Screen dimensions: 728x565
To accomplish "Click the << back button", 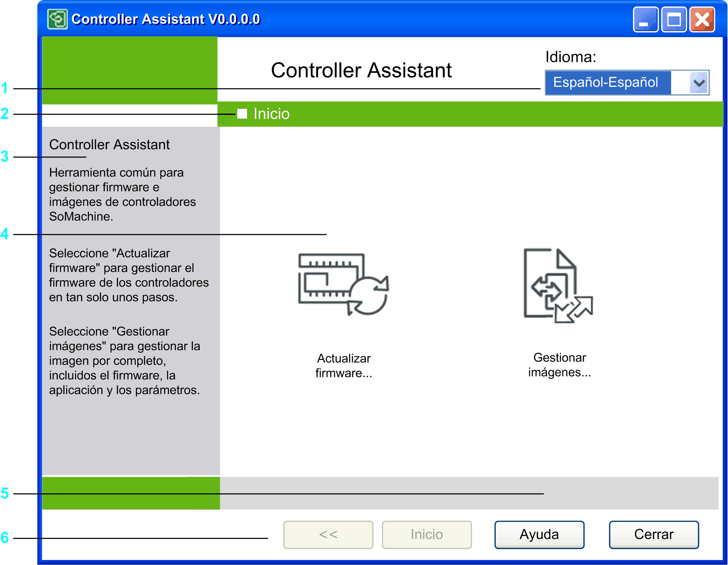I will 328,534.
